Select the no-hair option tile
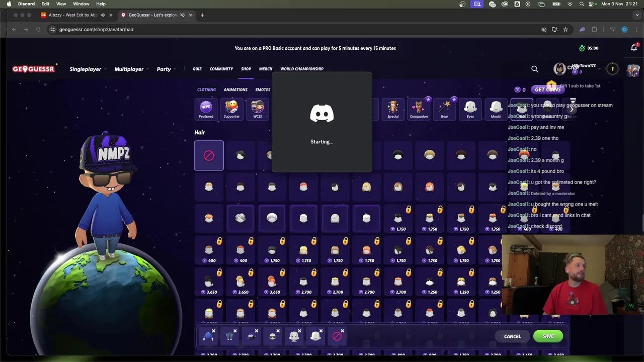Screen dimensions: 644x362 [209, 155]
